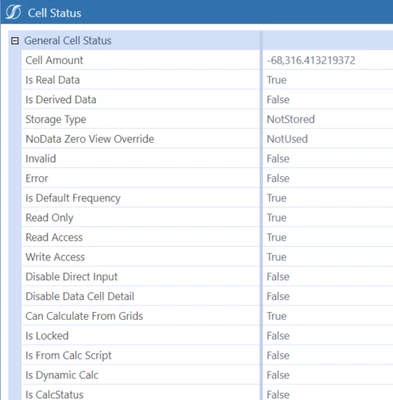The image size is (393, 400).
Task: Select the Error property label
Action: (x=37, y=178)
